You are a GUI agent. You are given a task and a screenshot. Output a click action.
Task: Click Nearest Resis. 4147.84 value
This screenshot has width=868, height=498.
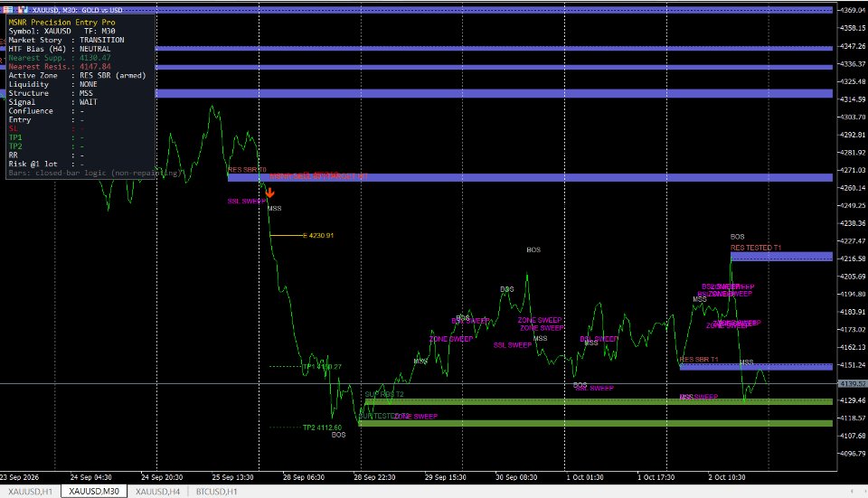click(x=95, y=66)
